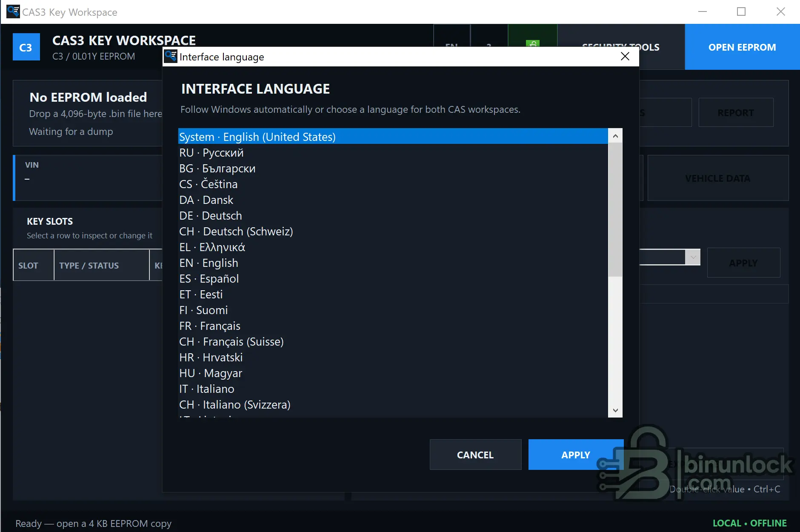Image resolution: width=800 pixels, height=532 pixels.
Task: Choose "ES · Español" language
Action: [393, 278]
